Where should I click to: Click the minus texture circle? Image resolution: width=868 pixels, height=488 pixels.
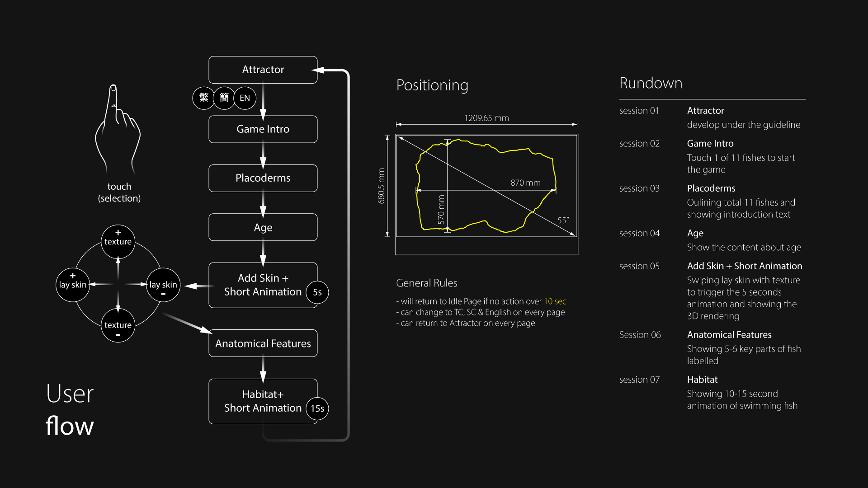[118, 325]
